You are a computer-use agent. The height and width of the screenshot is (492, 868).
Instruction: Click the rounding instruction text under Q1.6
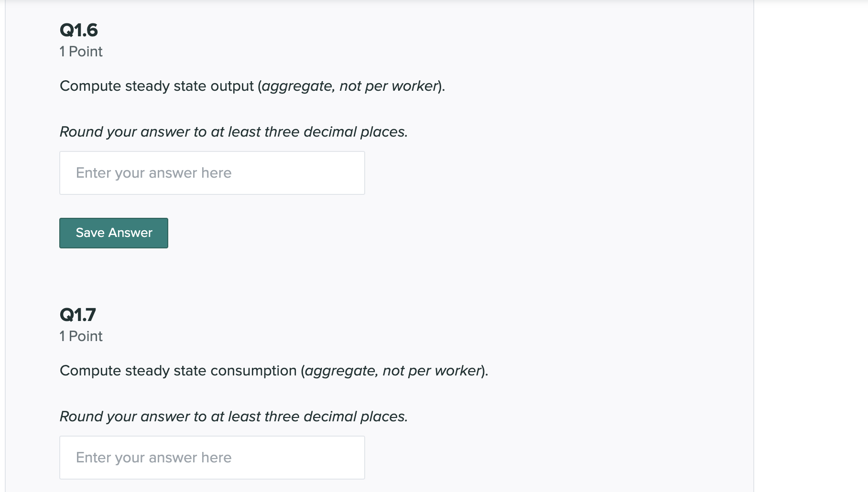[x=233, y=131]
